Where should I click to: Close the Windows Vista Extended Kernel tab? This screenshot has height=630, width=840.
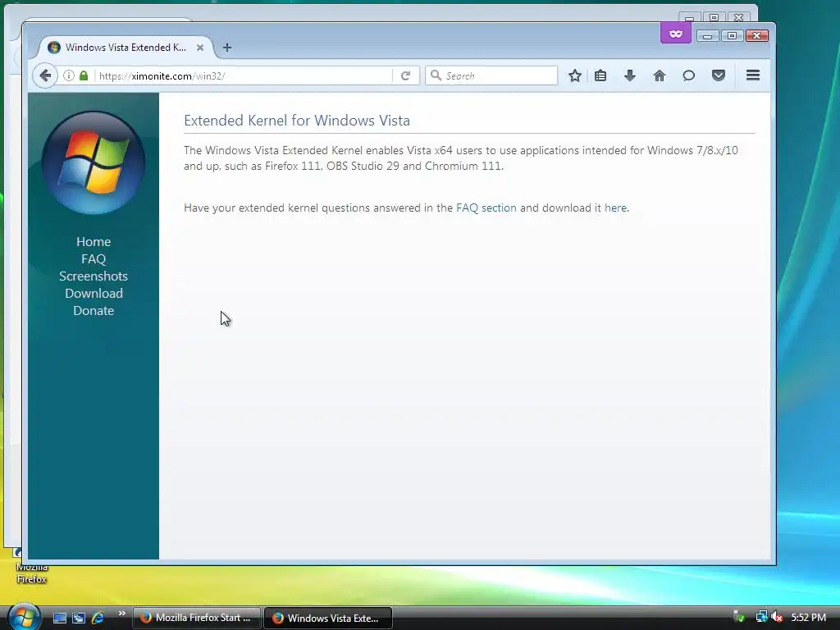[200, 48]
